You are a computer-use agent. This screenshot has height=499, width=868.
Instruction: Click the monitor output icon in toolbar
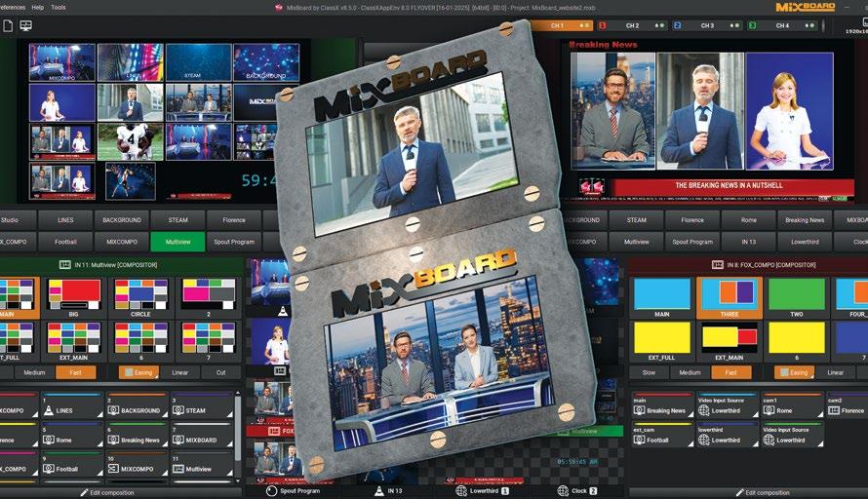pyautogui.click(x=25, y=25)
